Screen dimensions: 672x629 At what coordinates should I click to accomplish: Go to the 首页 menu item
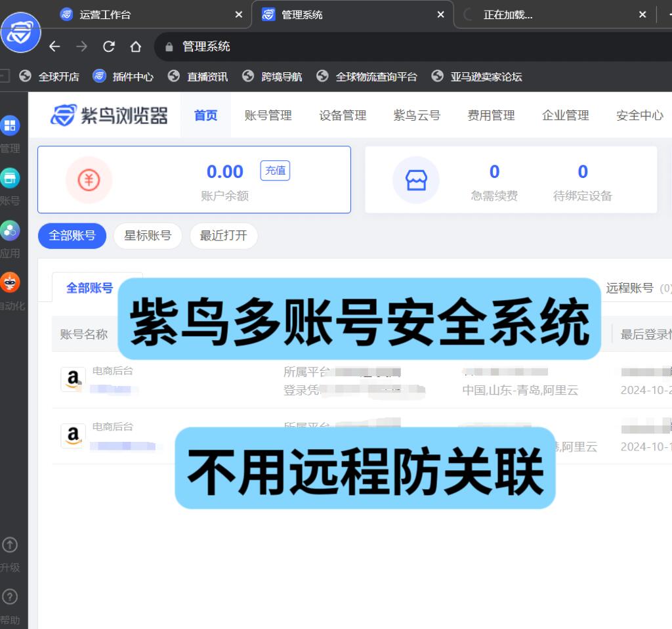[x=205, y=115]
